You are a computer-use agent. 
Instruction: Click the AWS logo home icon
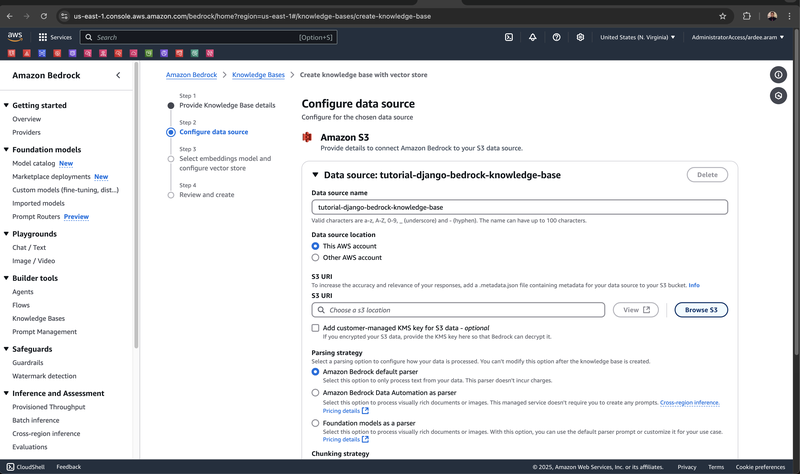pos(15,37)
